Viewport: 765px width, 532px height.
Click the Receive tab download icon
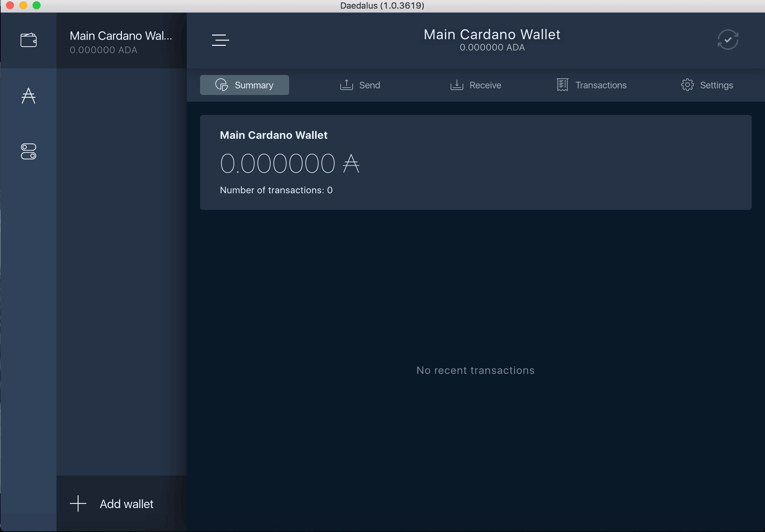(457, 85)
